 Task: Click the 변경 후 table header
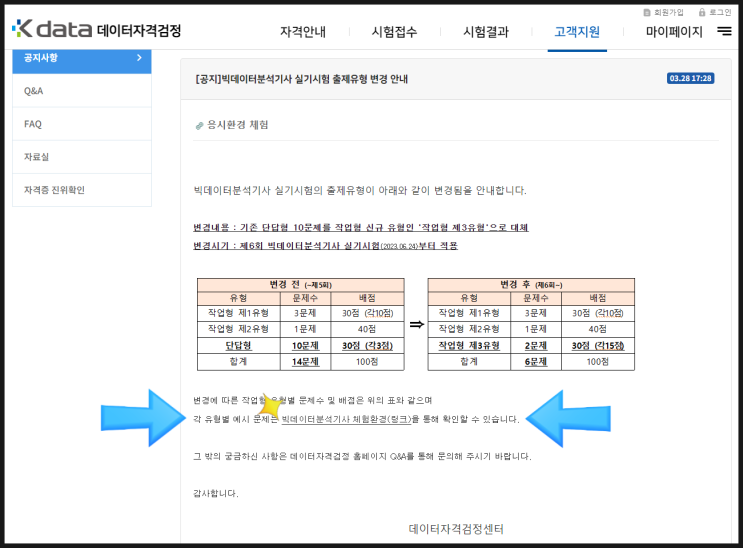point(531,284)
